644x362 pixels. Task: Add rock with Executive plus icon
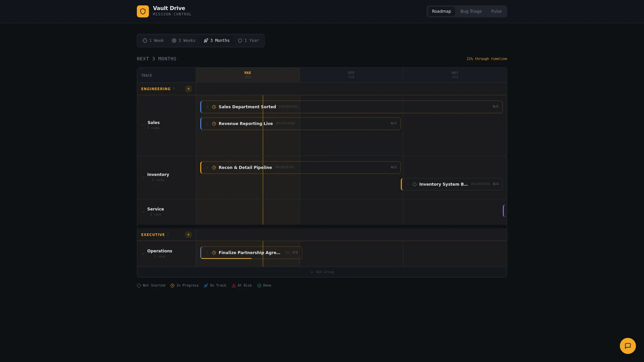click(188, 234)
